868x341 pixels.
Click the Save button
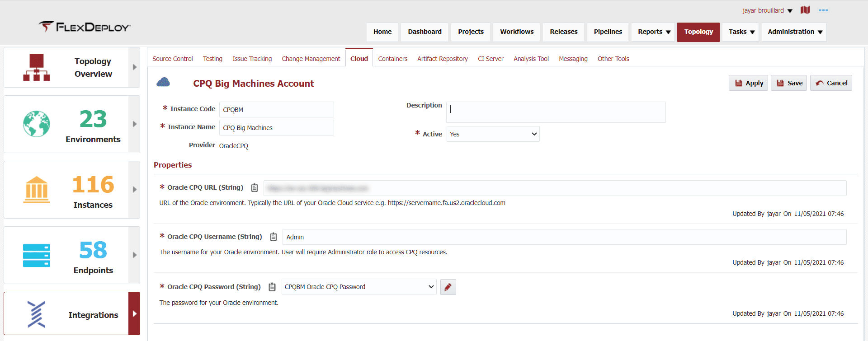[789, 83]
